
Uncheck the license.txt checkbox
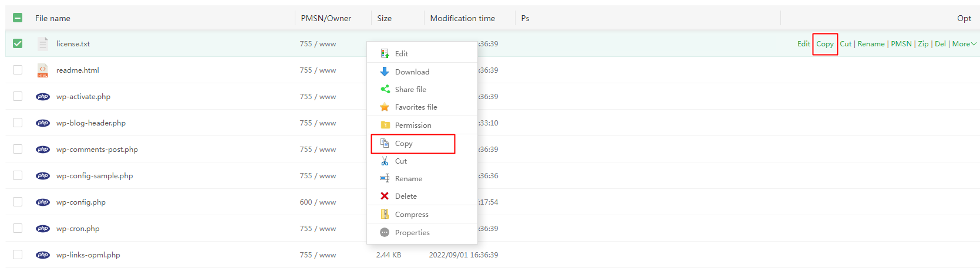click(x=18, y=43)
